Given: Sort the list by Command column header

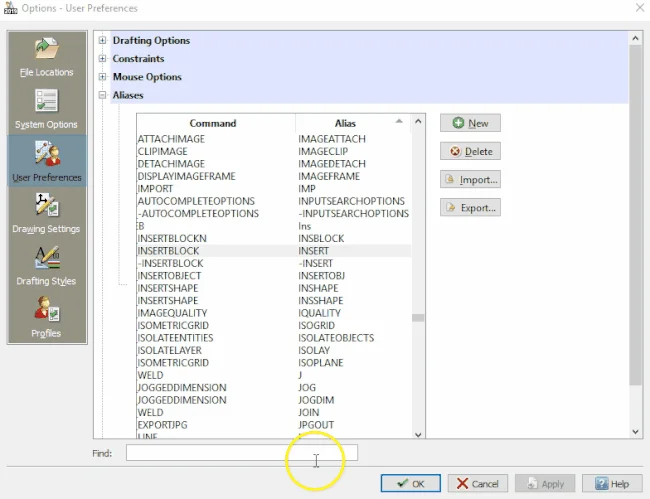Looking at the screenshot, I should click(x=213, y=123).
